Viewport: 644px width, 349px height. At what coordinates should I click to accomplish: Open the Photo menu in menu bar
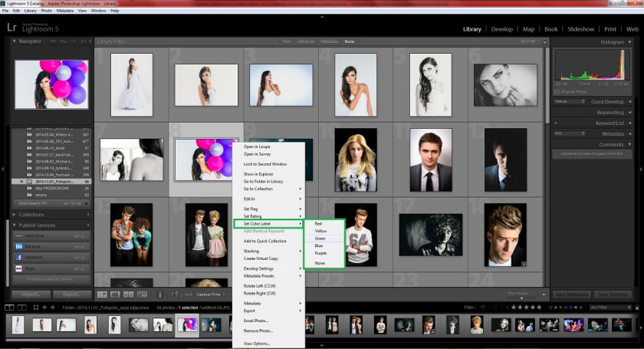coord(47,11)
